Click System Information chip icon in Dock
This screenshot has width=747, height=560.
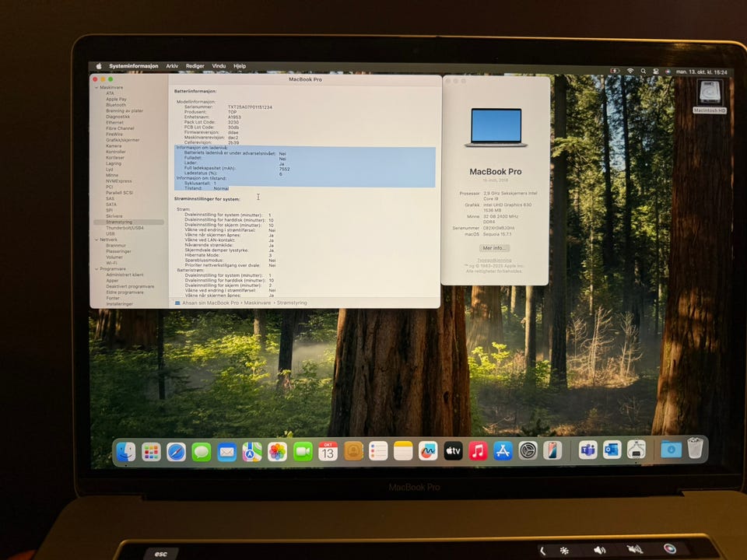[x=637, y=450]
